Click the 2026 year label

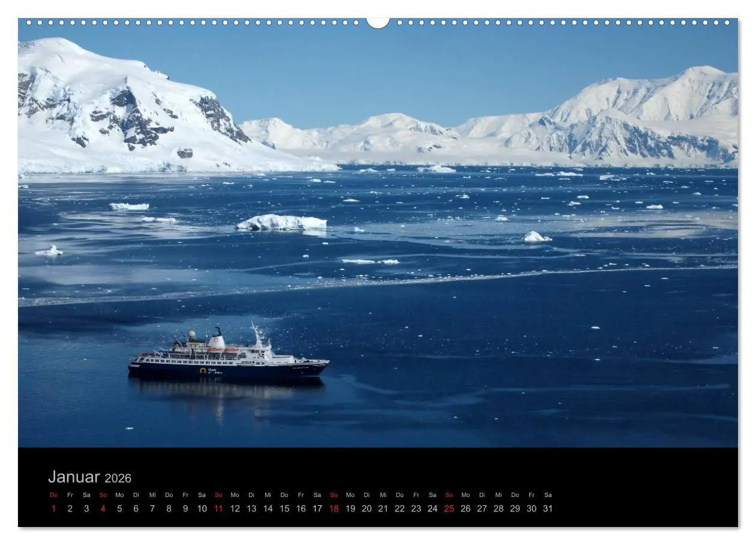coord(118,478)
